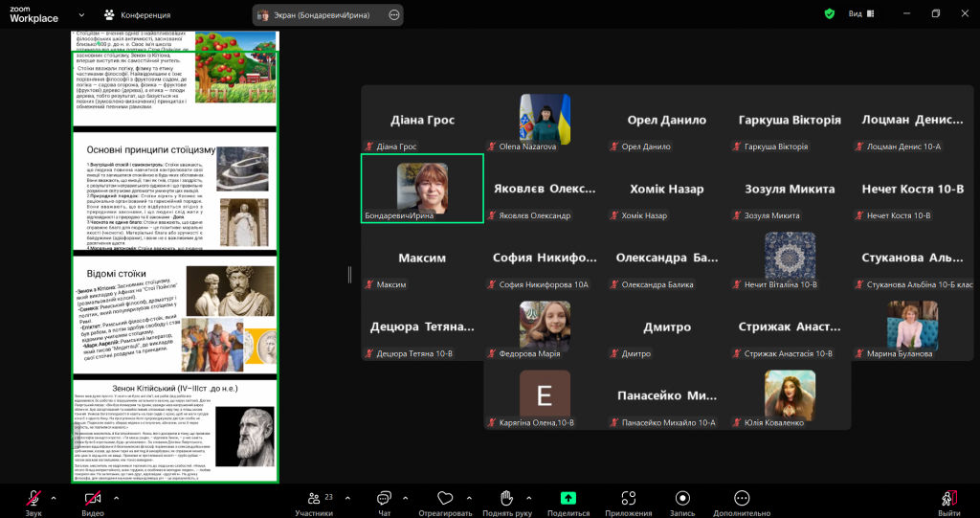Screen dimensions: 980x518
Task: Leave meeting with Выйти button
Action: (x=948, y=498)
